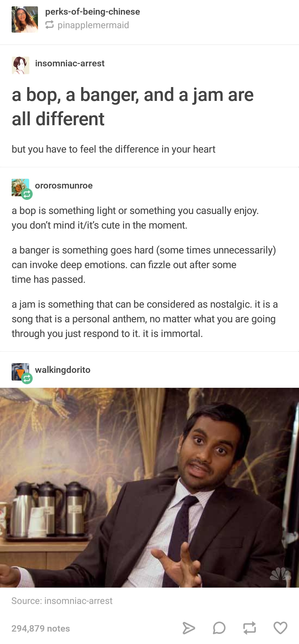This screenshot has height=644, width=299.
Task: Tap the post title about bop, banger, jam
Action: click(x=133, y=107)
